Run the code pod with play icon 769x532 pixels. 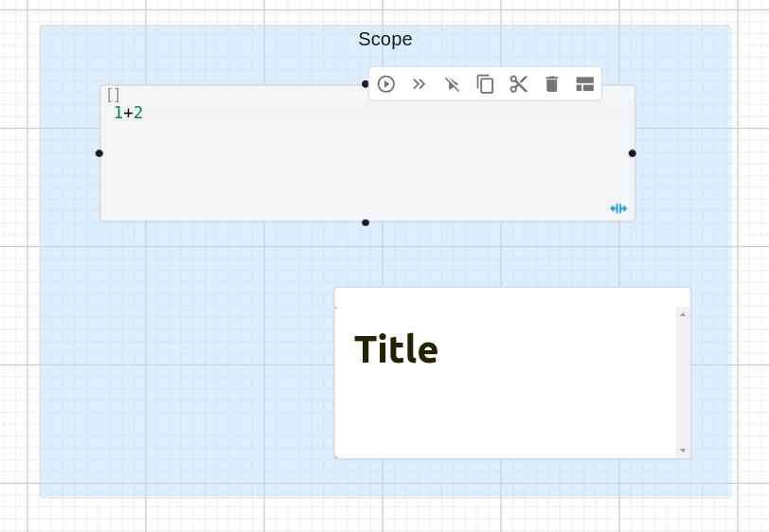(386, 84)
